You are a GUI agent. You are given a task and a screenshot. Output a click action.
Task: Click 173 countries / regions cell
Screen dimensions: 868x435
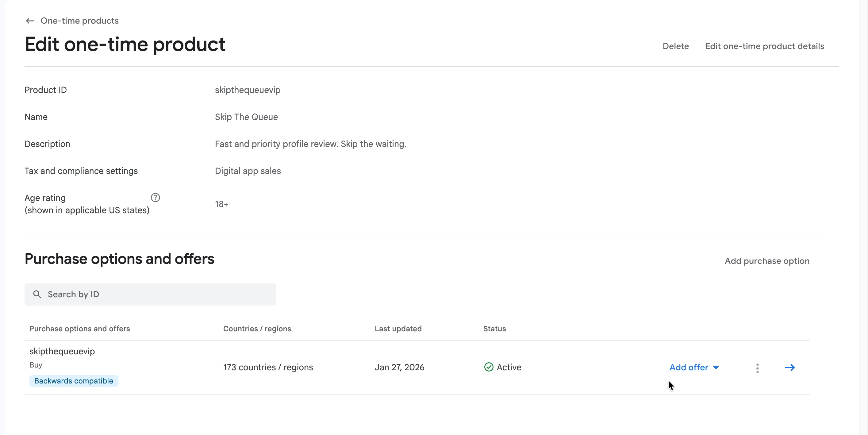267,367
